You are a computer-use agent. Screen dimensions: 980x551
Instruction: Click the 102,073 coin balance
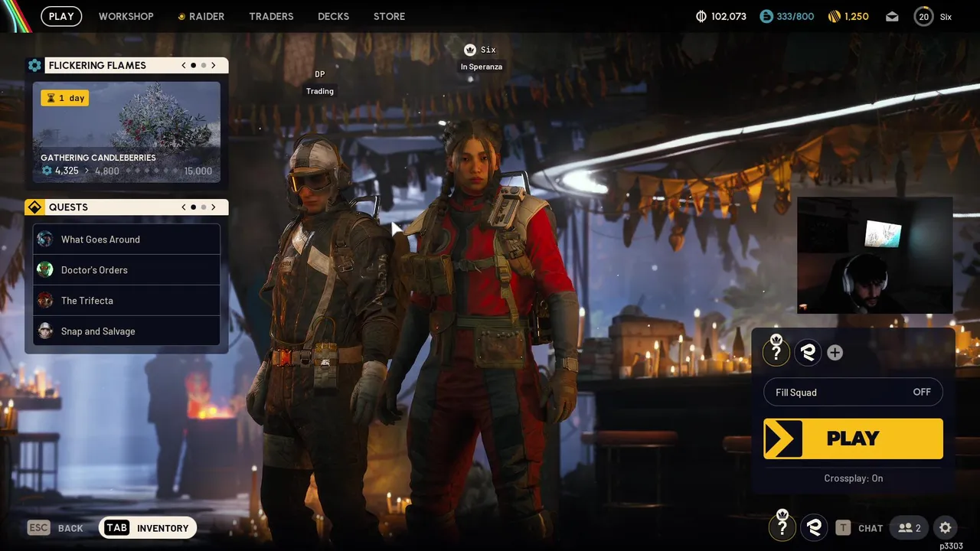pyautogui.click(x=729, y=16)
